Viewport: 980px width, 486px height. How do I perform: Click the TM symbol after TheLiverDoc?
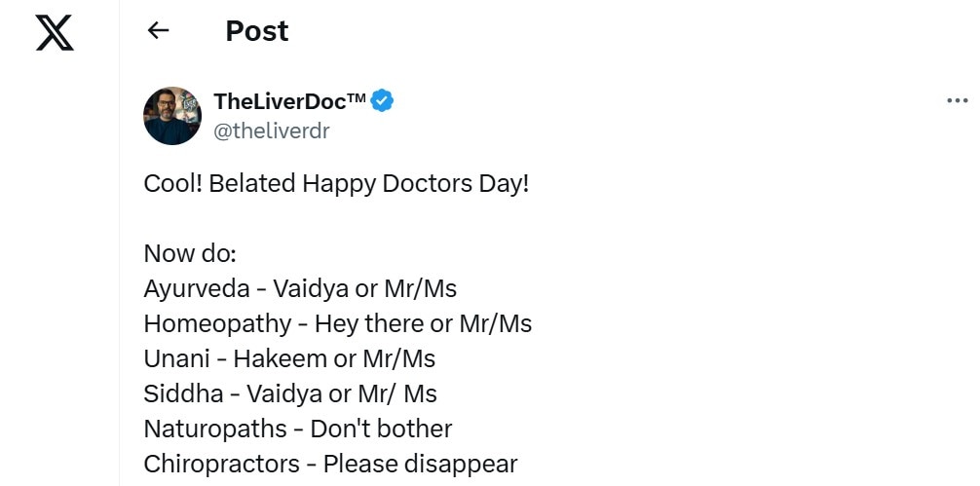point(357,96)
